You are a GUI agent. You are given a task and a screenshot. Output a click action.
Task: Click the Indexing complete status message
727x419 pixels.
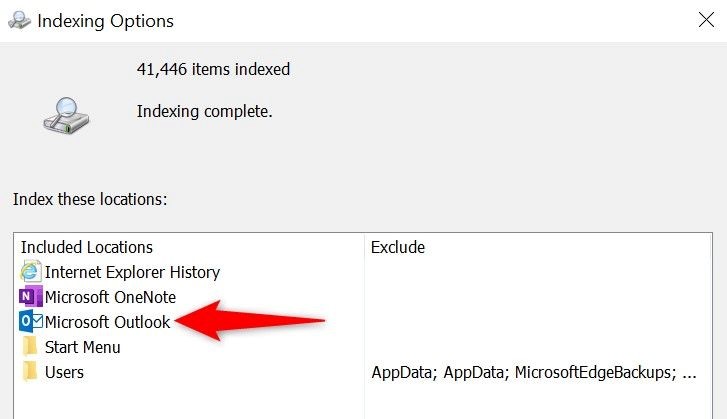pyautogui.click(x=204, y=112)
